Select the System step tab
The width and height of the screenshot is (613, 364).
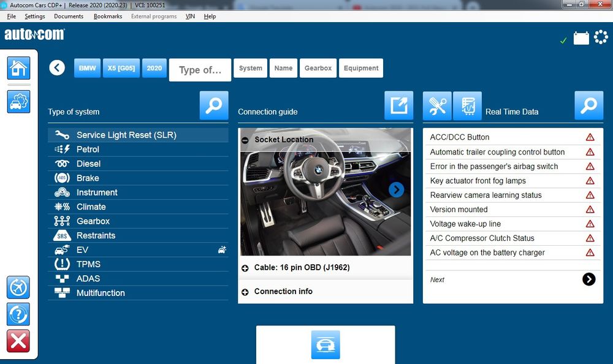pyautogui.click(x=251, y=68)
